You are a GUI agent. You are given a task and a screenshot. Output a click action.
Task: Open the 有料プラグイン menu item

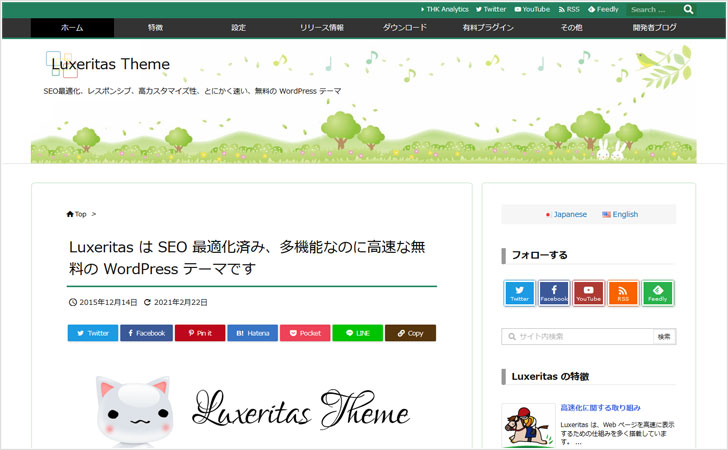488,28
